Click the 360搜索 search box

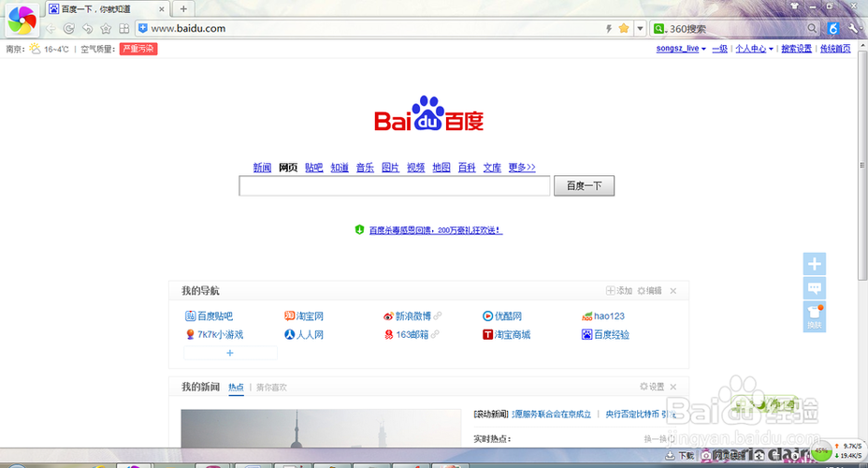(736, 29)
